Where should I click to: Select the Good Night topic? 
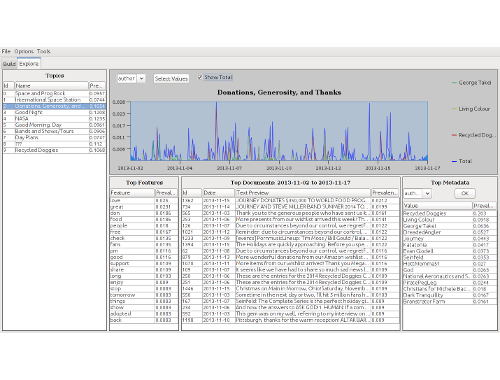54,112
